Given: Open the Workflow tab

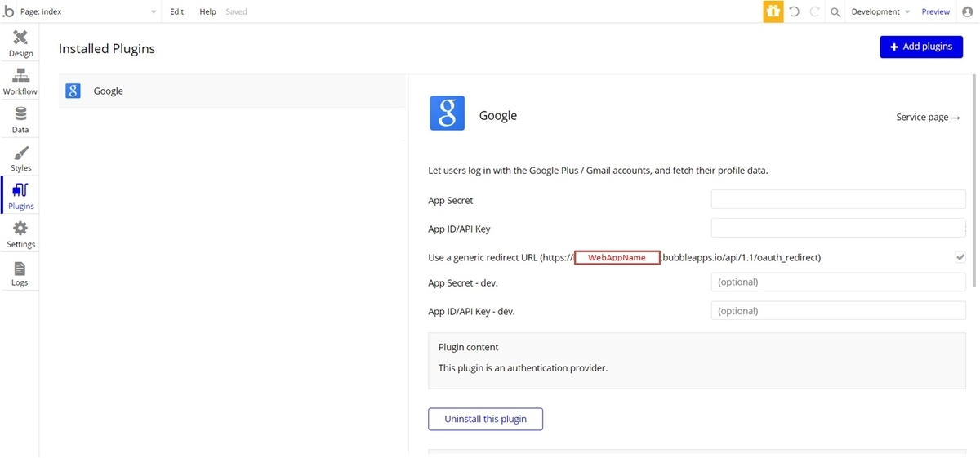Looking at the screenshot, I should coord(20,82).
